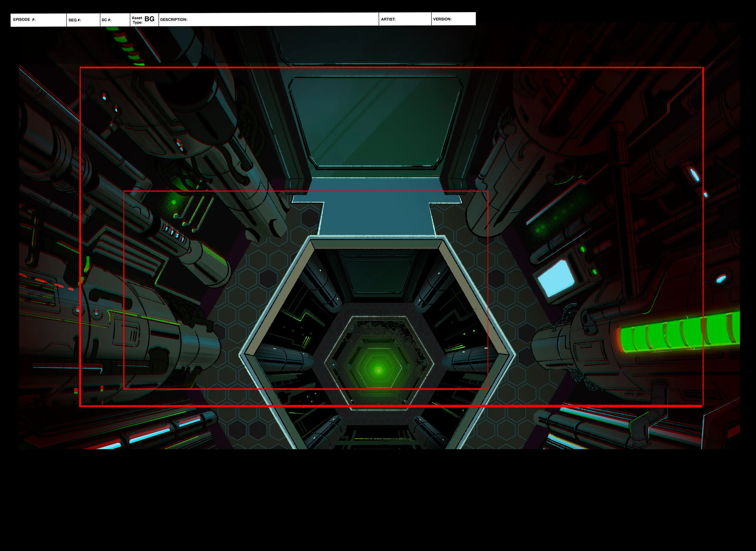Screen dimensions: 756x551
Task: Click the top edge of inner red frame
Action: coord(305,191)
